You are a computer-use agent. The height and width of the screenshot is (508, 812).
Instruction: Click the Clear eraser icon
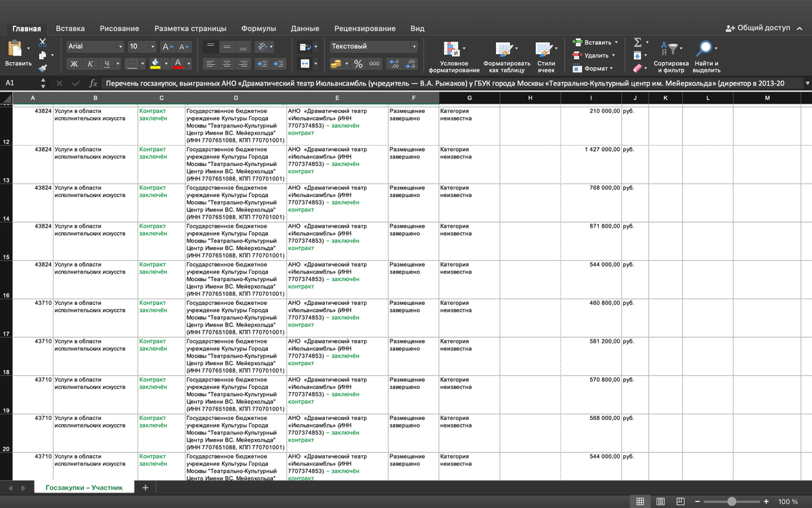point(637,68)
